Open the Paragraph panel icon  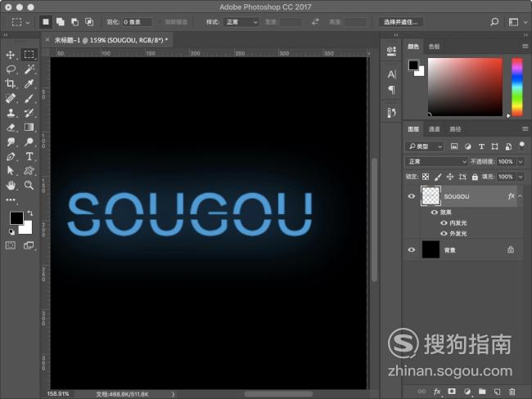[391, 90]
